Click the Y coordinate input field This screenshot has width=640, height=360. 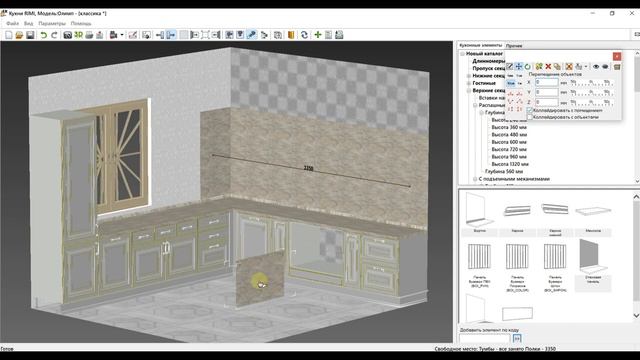point(547,92)
